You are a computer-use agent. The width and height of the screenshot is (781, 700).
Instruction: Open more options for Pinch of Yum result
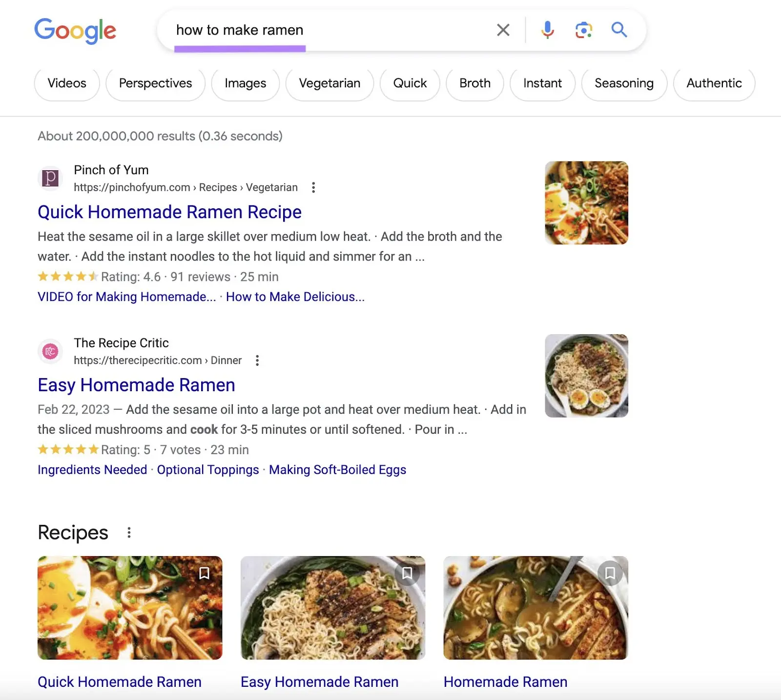(313, 187)
